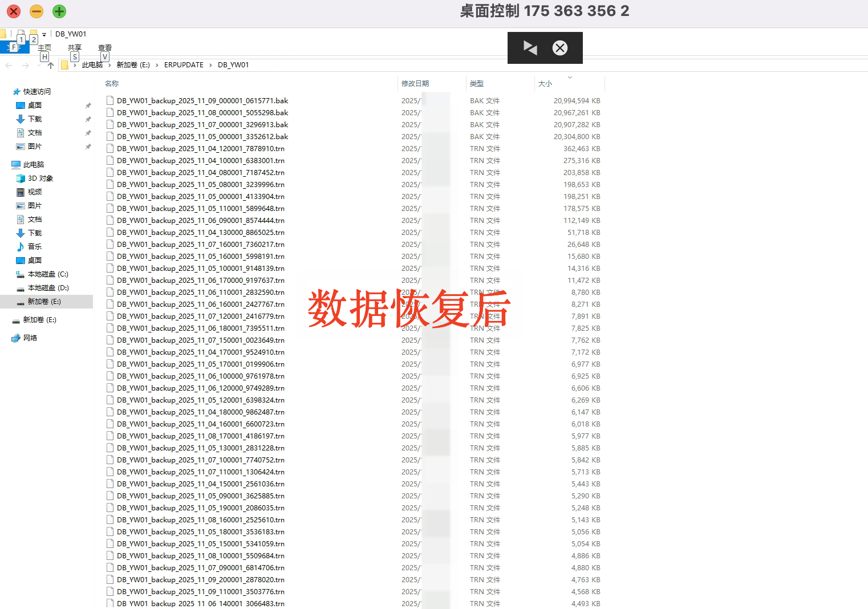This screenshot has width=868, height=609.
Task: Open the 音乐 music folder
Action: [x=34, y=247]
